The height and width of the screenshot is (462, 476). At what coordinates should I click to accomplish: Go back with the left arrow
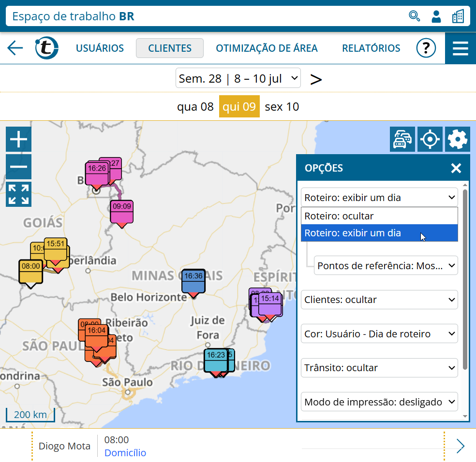[15, 48]
